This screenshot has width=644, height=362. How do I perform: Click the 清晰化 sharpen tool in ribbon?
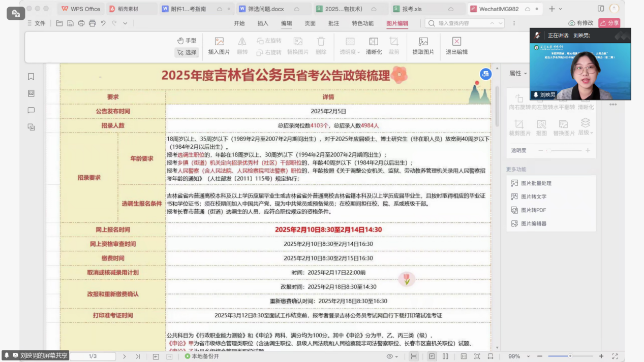point(374,46)
